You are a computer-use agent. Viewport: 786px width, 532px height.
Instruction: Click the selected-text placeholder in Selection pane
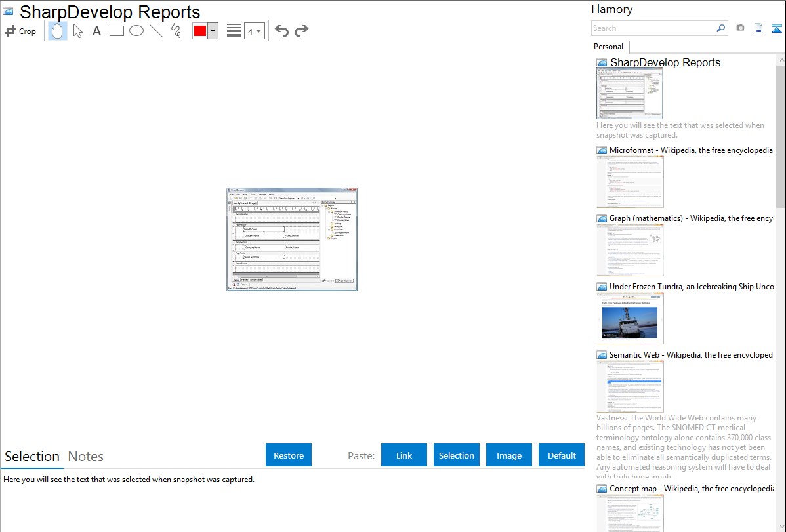tap(129, 480)
